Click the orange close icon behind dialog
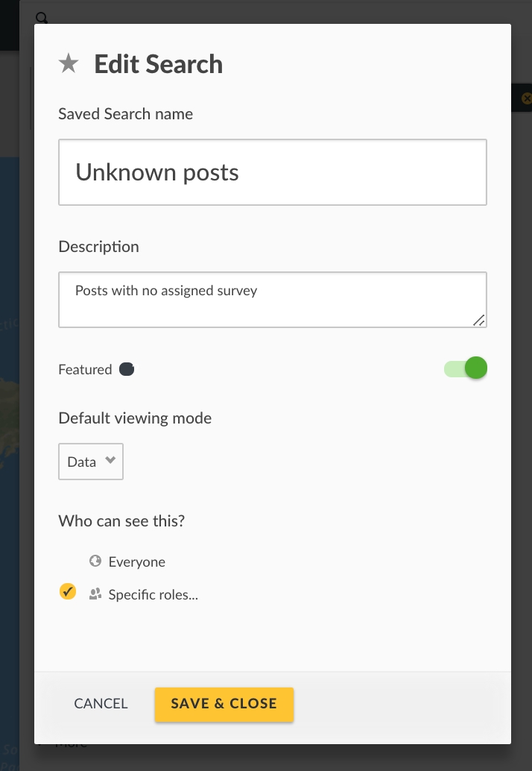Viewport: 532px width, 771px height. point(526,98)
